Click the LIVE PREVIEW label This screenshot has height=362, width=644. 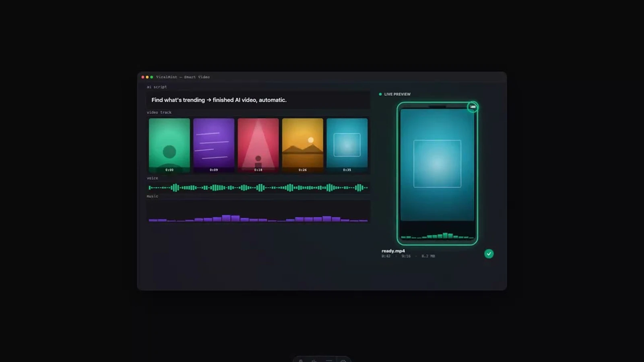[x=397, y=94]
